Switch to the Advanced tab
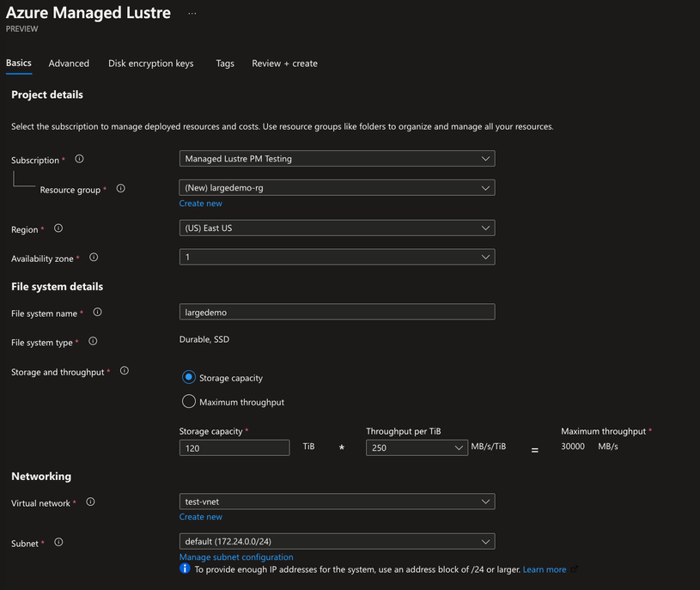Screen dimensions: 700x590 [x=69, y=64]
